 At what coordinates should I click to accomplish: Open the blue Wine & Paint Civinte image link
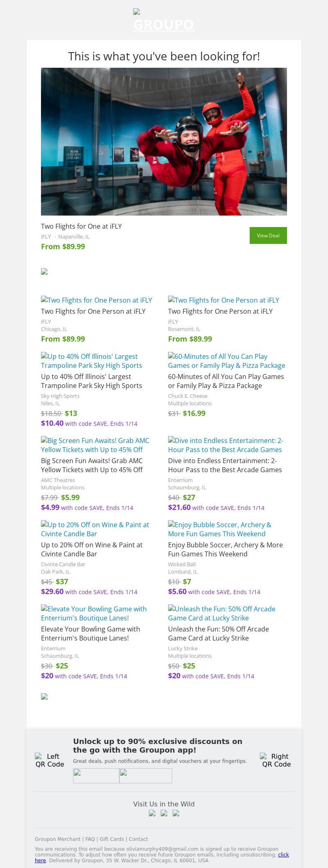point(95,529)
